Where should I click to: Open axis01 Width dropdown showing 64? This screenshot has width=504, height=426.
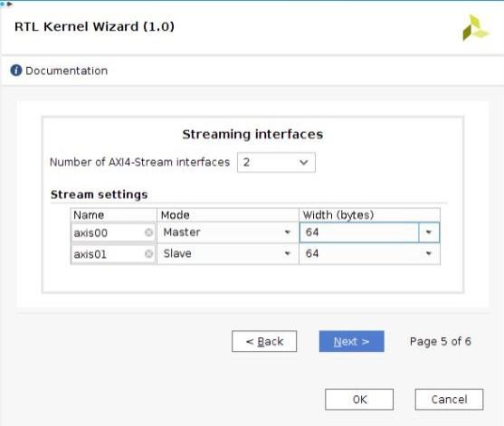pos(369,254)
